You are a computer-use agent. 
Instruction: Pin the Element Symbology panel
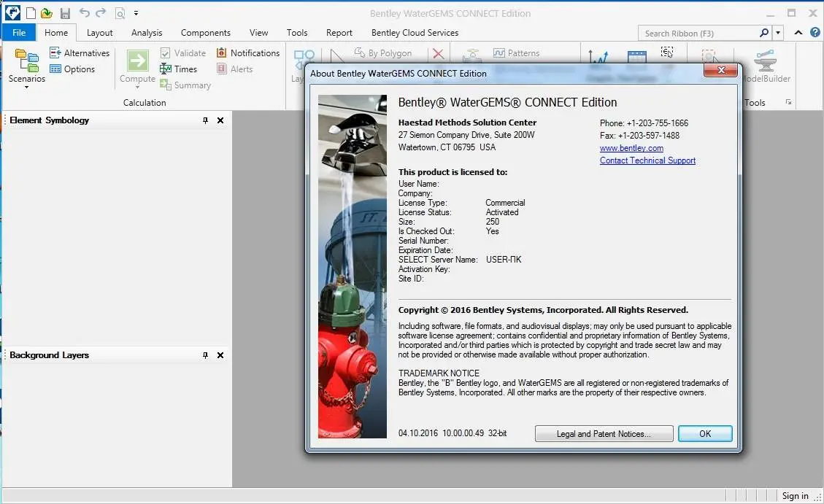click(206, 120)
